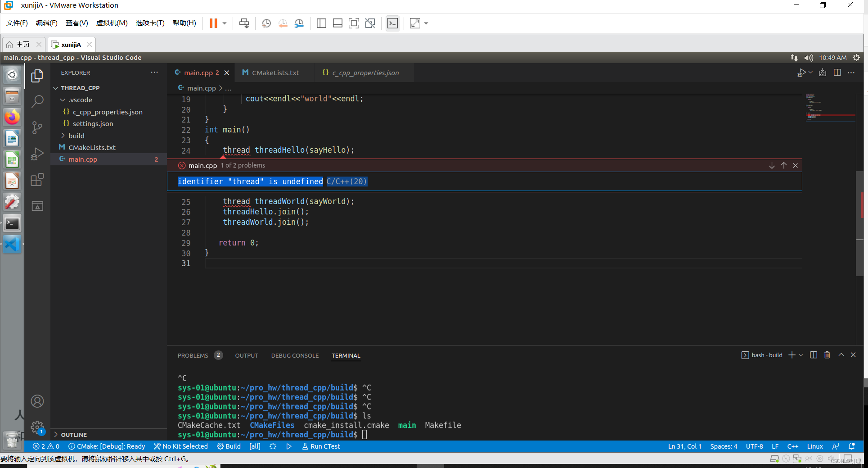Image resolution: width=868 pixels, height=468 pixels.
Task: Kill the active terminal with the trash icon
Action: (827, 355)
